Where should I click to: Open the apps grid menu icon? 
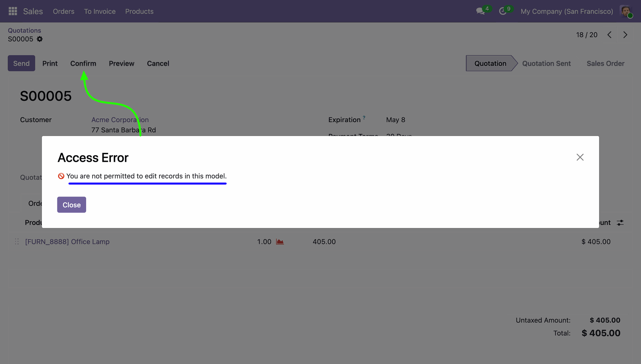click(13, 11)
